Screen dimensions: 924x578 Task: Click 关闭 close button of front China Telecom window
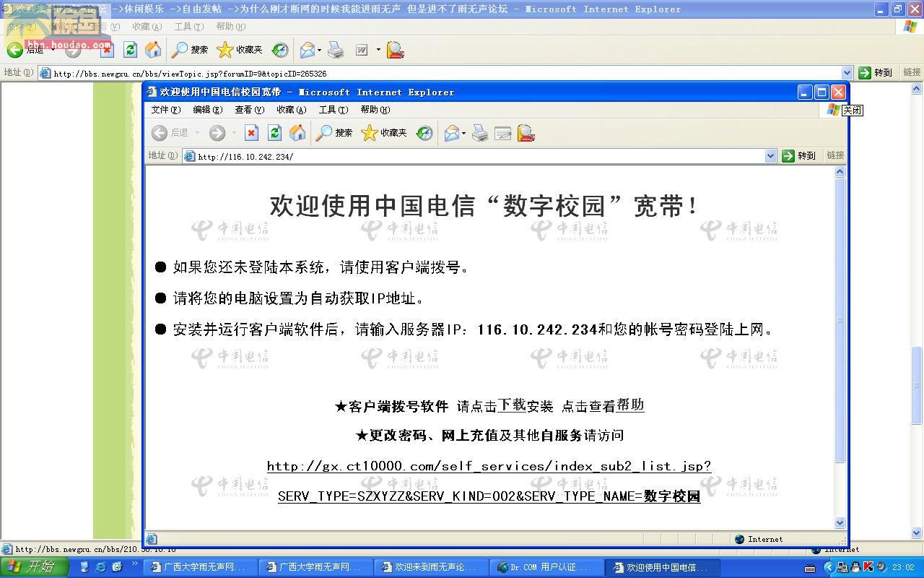coord(838,92)
